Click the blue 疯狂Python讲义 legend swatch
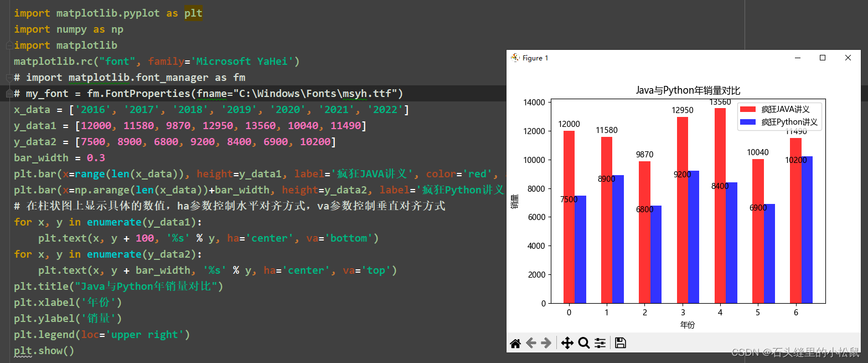 pos(747,122)
